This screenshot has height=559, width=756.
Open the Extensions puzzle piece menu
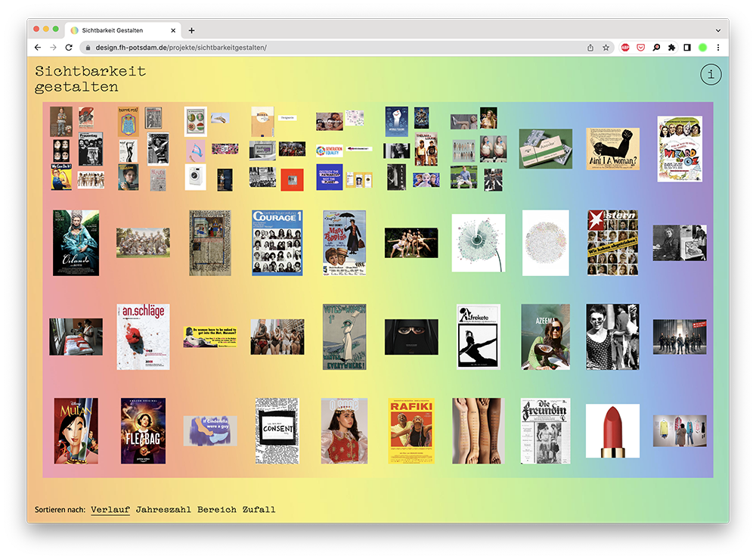pyautogui.click(x=671, y=48)
